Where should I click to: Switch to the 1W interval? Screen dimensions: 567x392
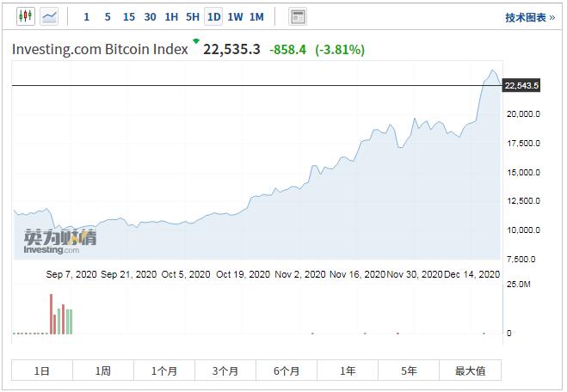(235, 17)
